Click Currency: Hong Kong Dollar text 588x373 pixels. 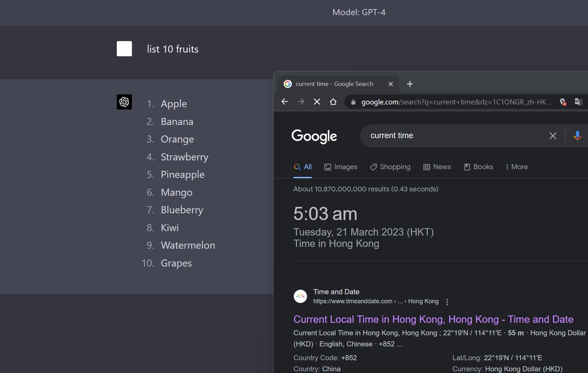point(508,369)
